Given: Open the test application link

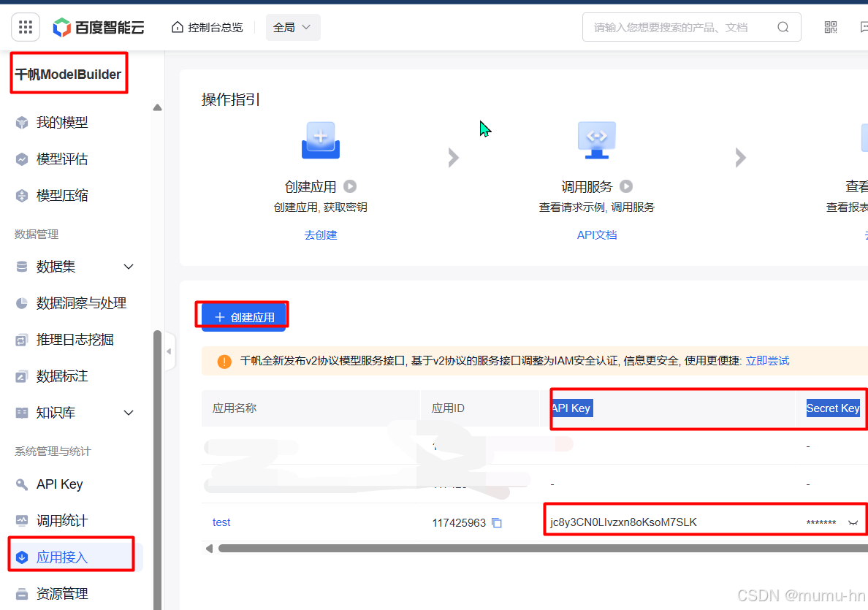Looking at the screenshot, I should coord(221,522).
